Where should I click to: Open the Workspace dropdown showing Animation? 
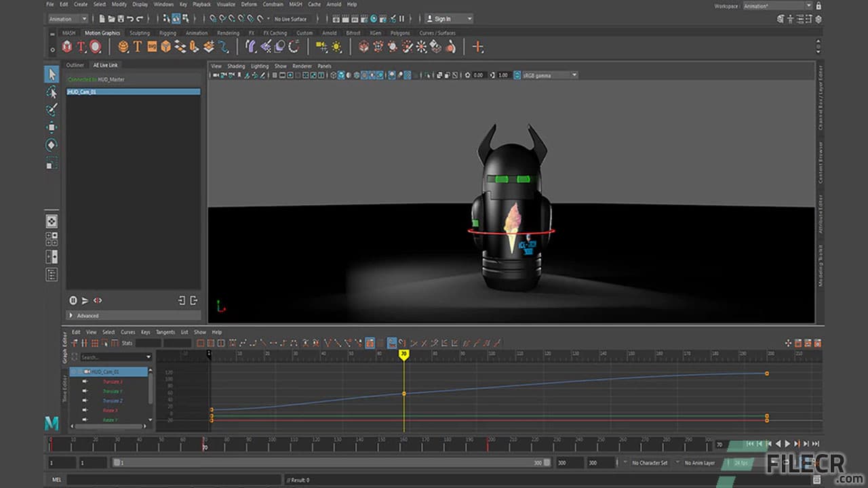click(x=776, y=5)
